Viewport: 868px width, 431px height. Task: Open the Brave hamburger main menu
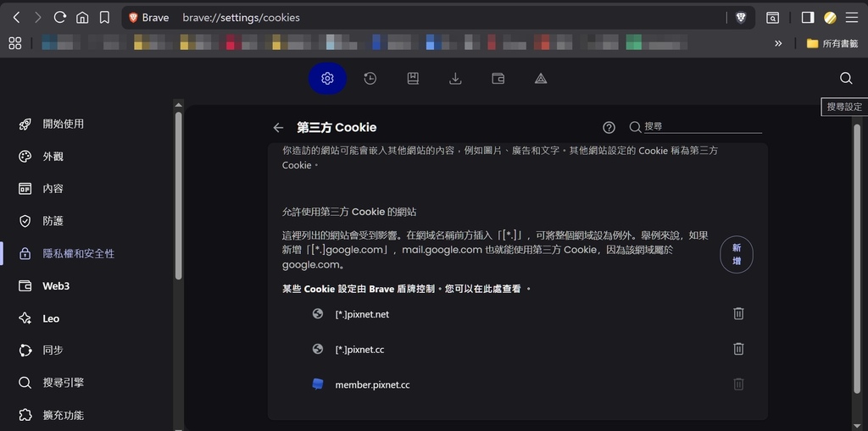(x=852, y=18)
